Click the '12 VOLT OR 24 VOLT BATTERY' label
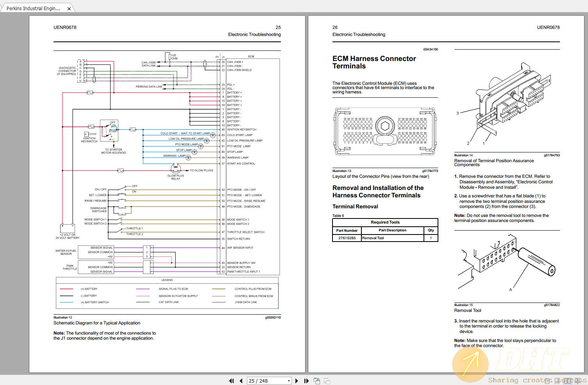The image size is (588, 385). pyautogui.click(x=67, y=236)
